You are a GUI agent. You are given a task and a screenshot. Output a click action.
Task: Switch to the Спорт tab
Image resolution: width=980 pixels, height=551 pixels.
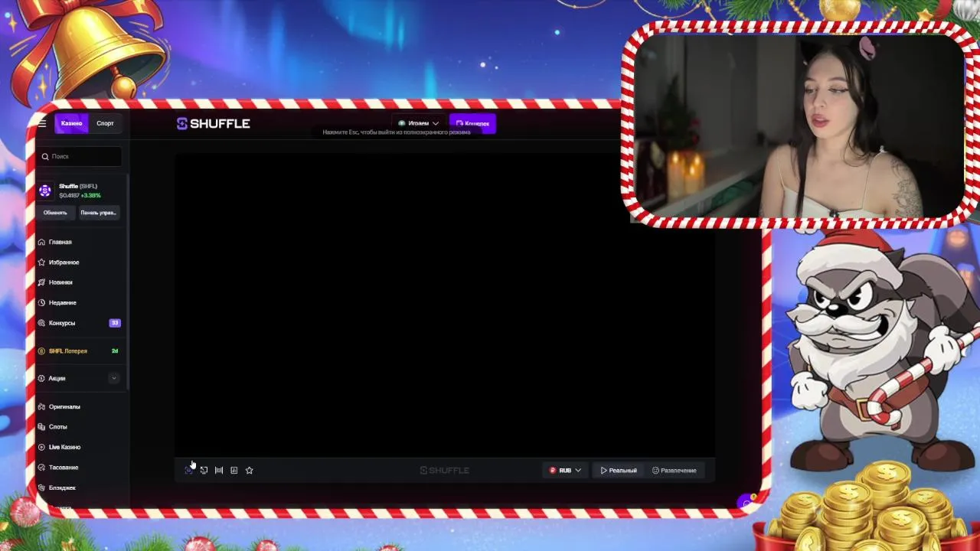pos(105,123)
